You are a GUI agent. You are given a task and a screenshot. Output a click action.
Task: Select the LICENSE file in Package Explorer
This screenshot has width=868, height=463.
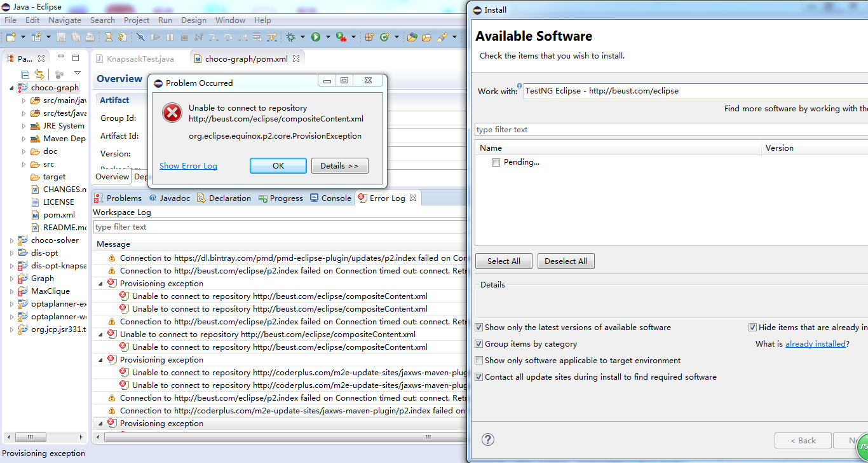58,202
